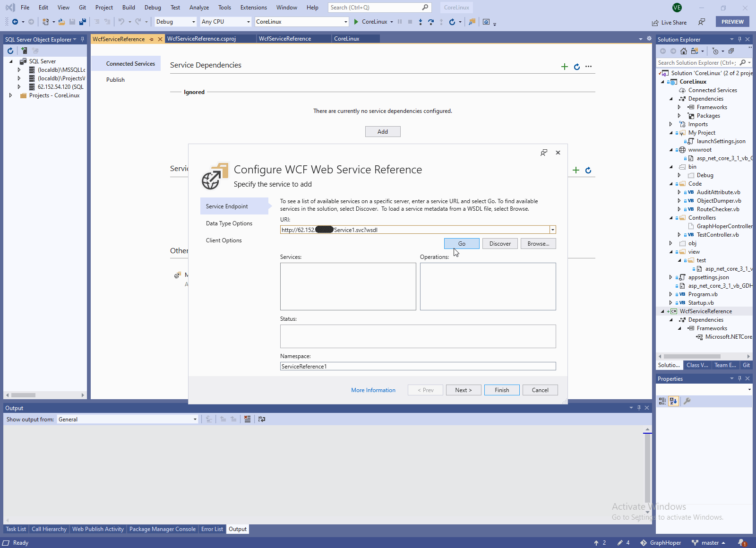This screenshot has height=548, width=756.
Task: Open the Build menu
Action: click(x=129, y=8)
